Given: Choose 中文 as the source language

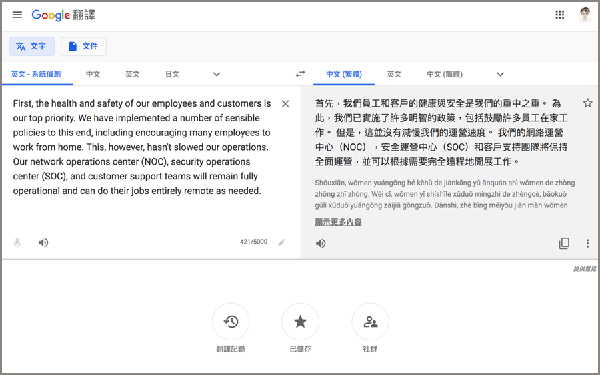Looking at the screenshot, I should [93, 74].
